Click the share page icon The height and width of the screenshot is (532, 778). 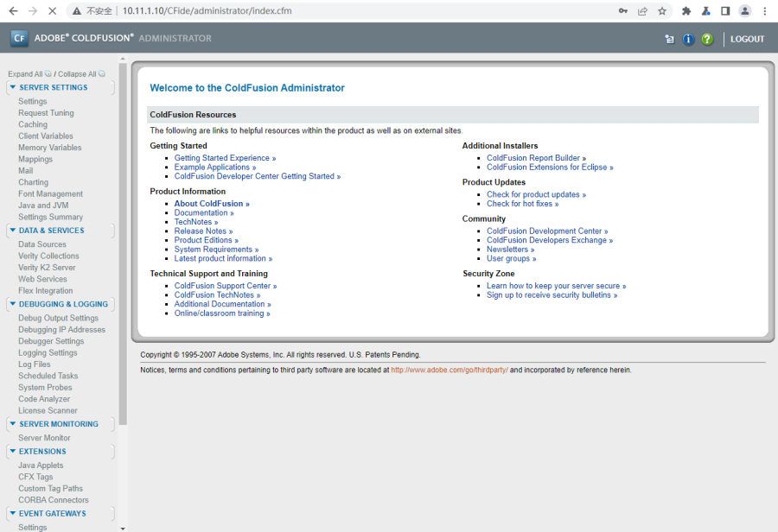(642, 11)
